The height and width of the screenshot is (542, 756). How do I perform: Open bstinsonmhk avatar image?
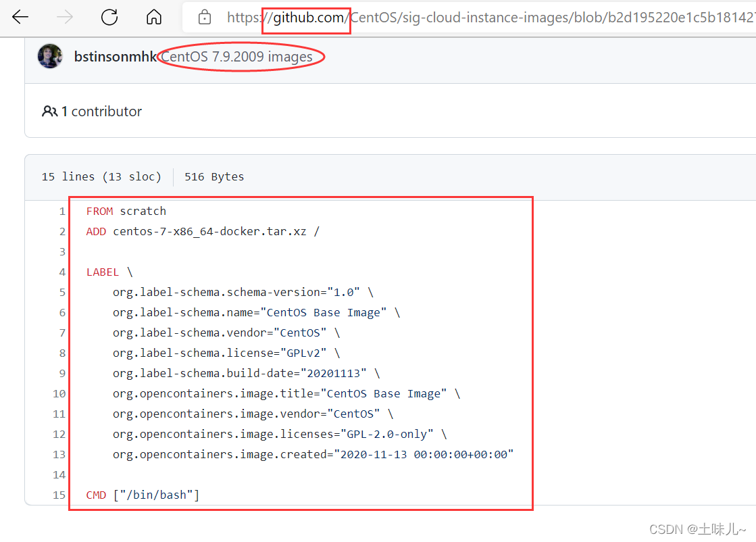[50, 56]
